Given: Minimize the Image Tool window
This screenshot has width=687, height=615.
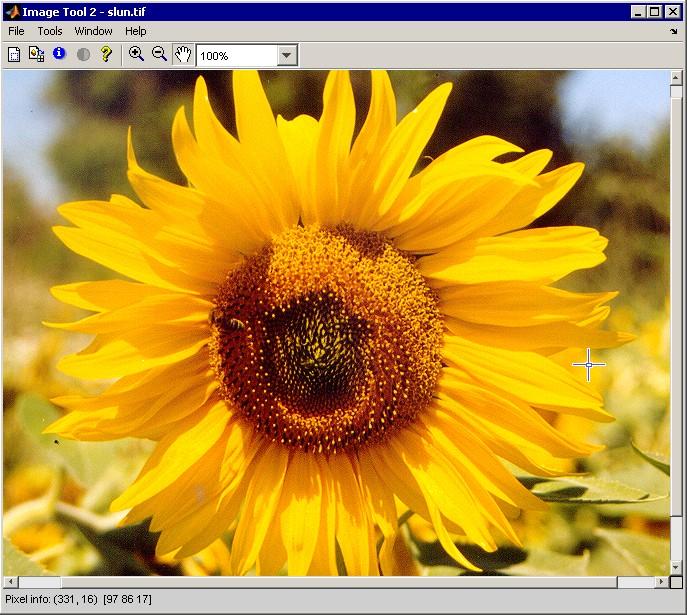Looking at the screenshot, I should pos(638,12).
